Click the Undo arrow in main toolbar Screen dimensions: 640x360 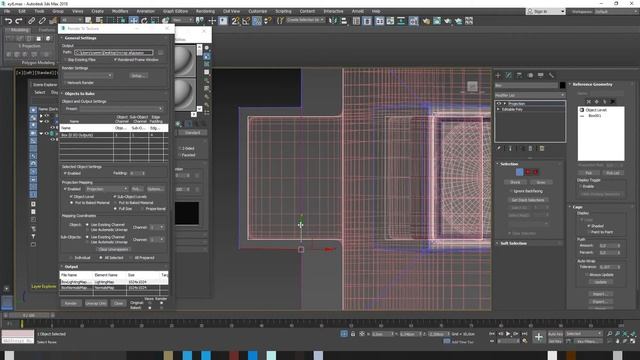pyautogui.click(x=8, y=21)
